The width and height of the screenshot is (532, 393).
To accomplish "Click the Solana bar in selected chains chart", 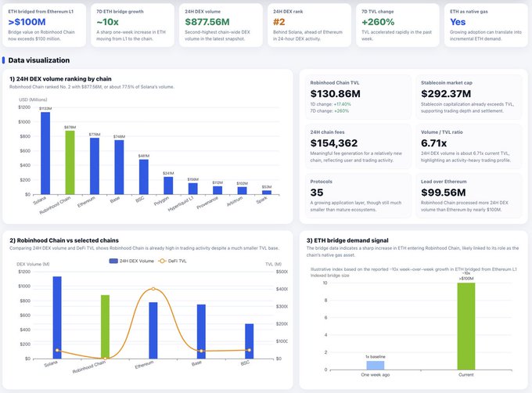I will 57,317.
